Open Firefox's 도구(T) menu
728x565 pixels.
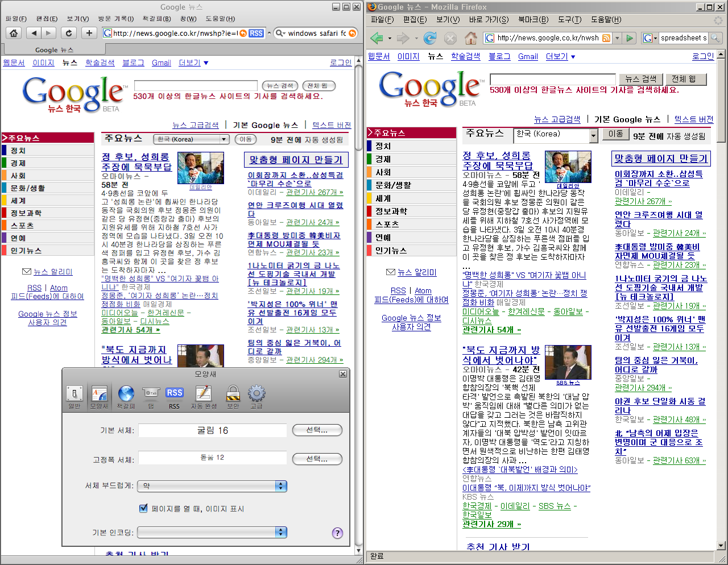click(569, 19)
